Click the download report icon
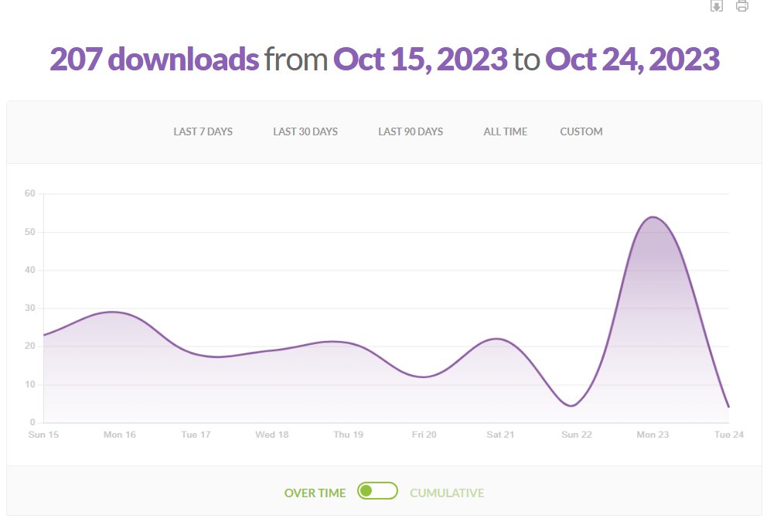The width and height of the screenshot is (777, 532). click(x=717, y=5)
